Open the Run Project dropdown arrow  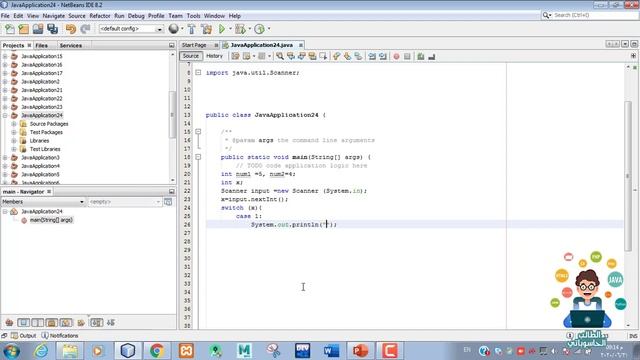(x=230, y=29)
